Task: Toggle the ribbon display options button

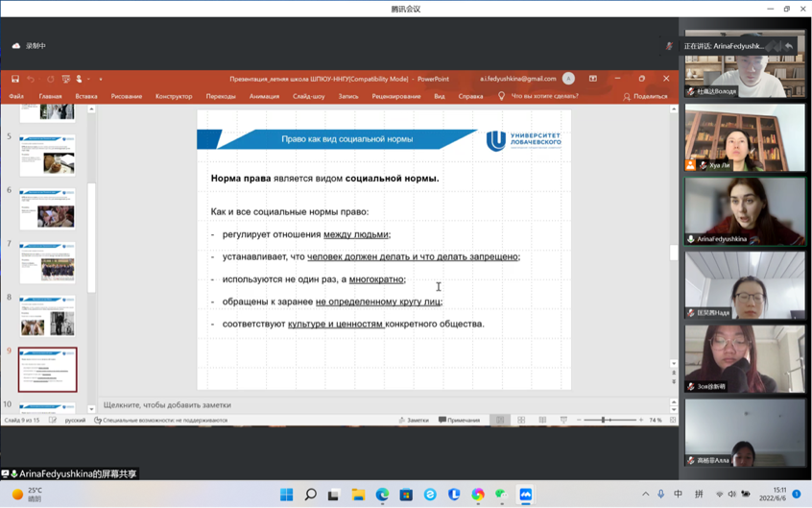Action: (593, 79)
